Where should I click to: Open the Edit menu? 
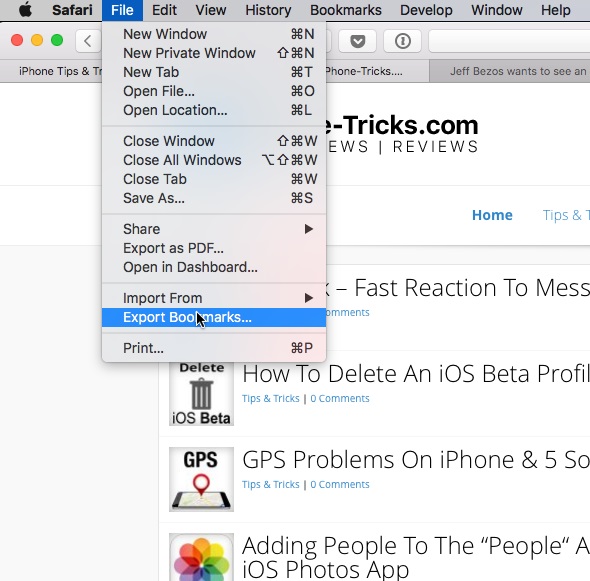(164, 10)
